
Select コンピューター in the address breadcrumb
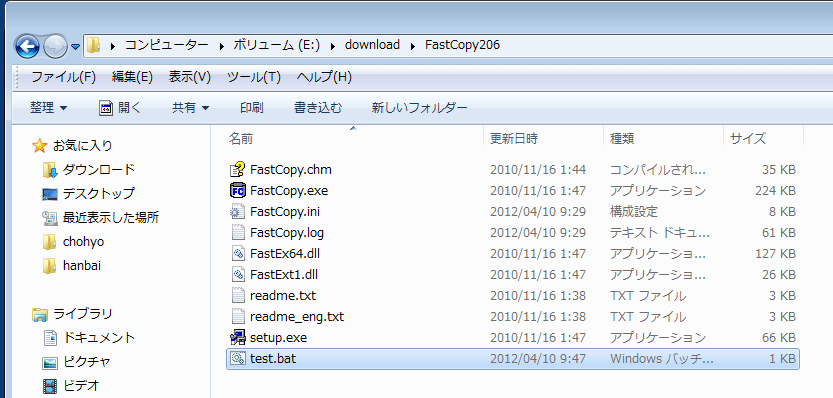166,45
